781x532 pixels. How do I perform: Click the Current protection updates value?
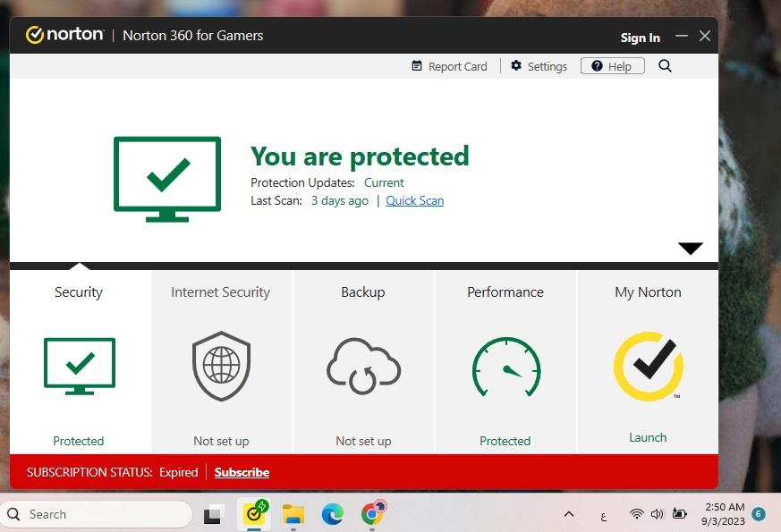tap(384, 182)
